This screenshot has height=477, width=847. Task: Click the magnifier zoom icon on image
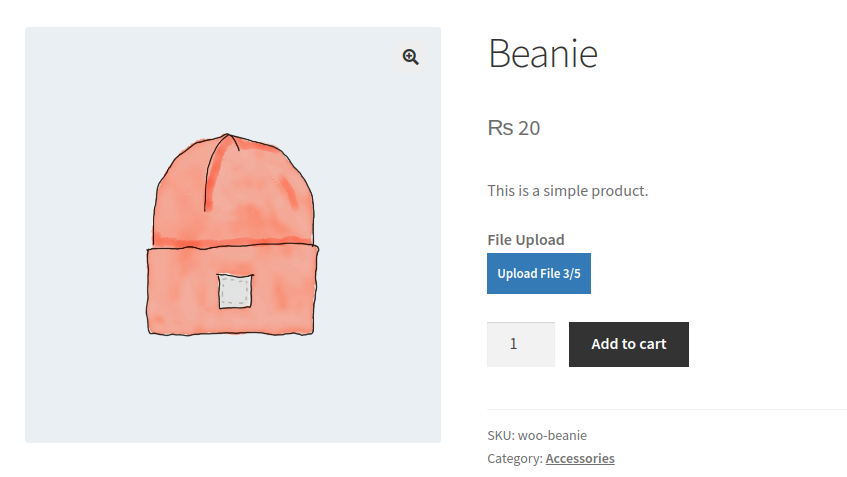[410, 57]
